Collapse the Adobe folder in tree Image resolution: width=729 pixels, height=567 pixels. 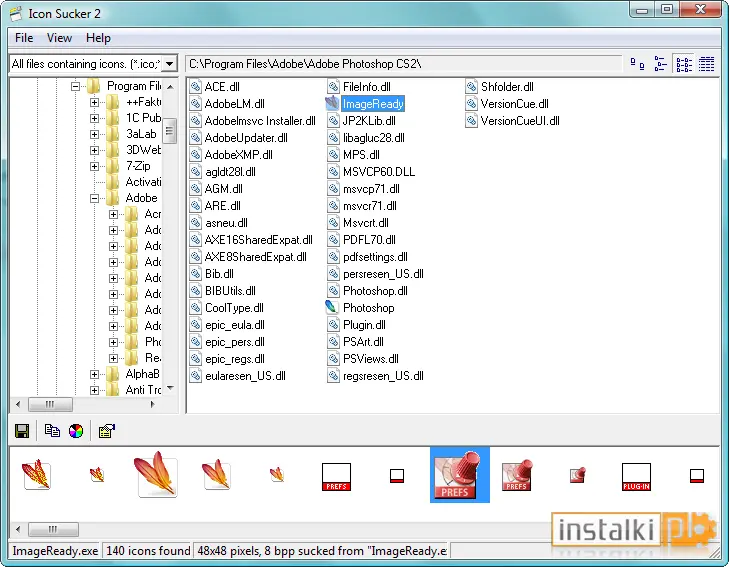click(94, 198)
